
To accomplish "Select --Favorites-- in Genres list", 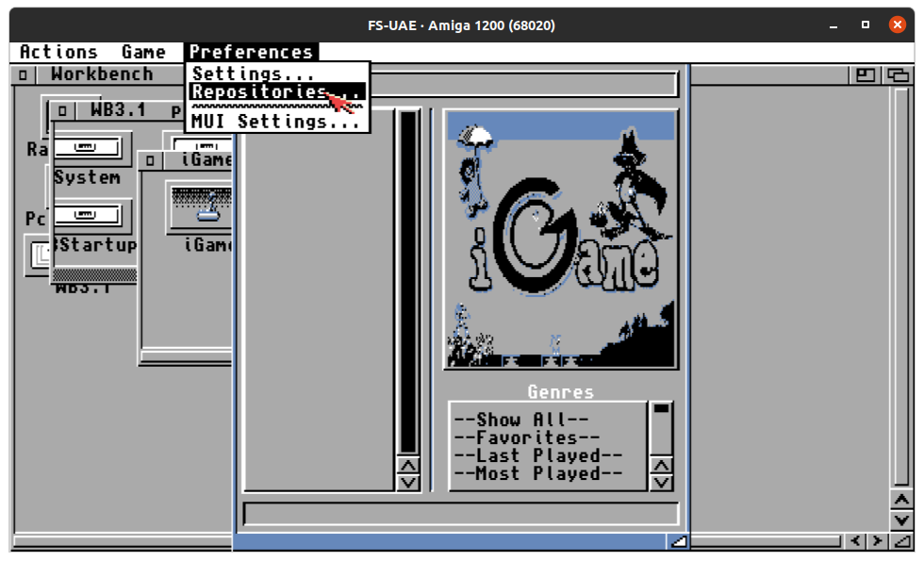I will [x=527, y=437].
